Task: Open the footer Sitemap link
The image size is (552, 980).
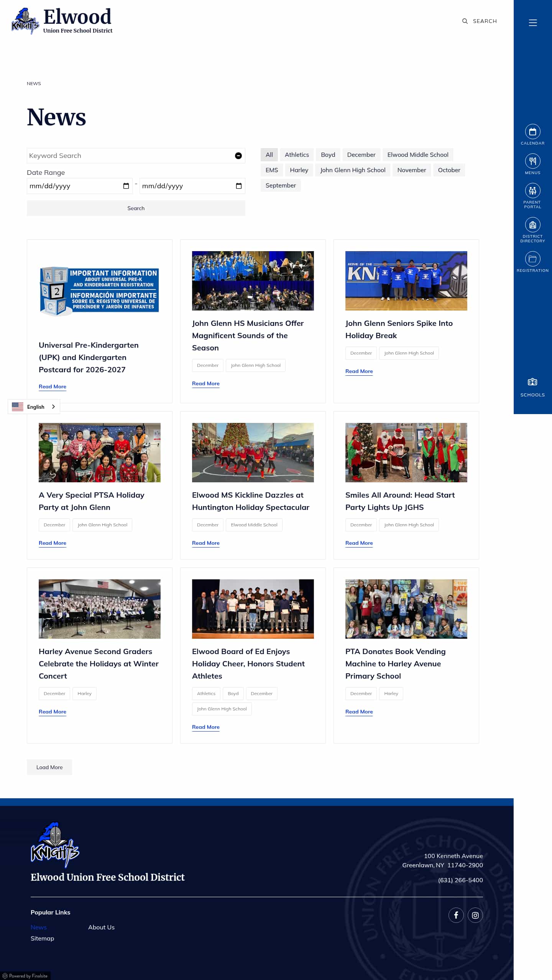Action: pos(42,938)
